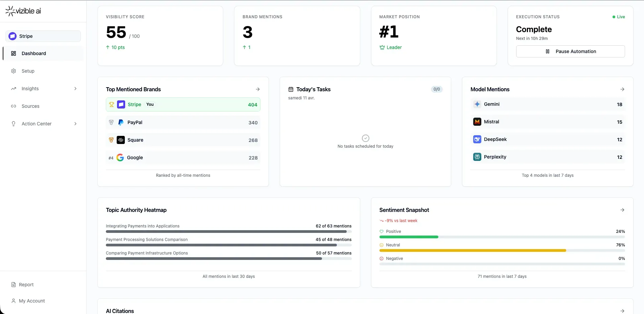644x314 pixels.
Task: Select the Stripe row in Top Brands
Action: point(183,105)
